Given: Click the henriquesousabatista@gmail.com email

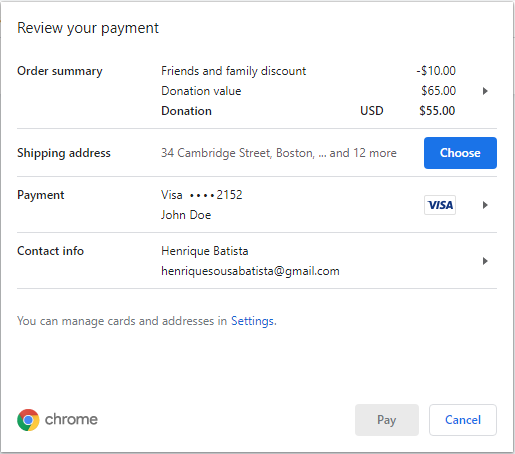Looking at the screenshot, I should [x=250, y=271].
